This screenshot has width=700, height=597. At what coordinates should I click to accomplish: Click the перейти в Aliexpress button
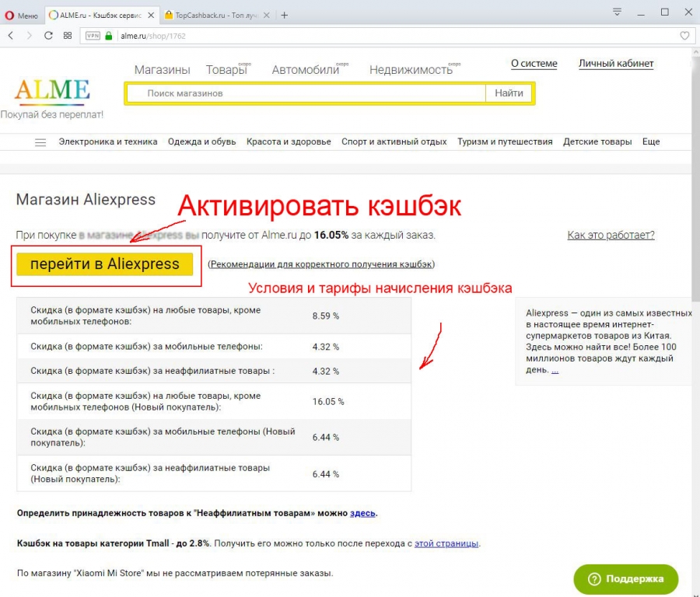(x=105, y=264)
